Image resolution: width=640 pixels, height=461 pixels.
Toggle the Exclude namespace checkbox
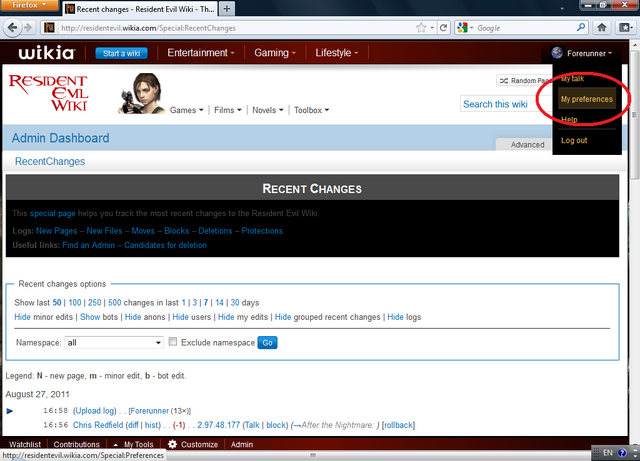[173, 341]
